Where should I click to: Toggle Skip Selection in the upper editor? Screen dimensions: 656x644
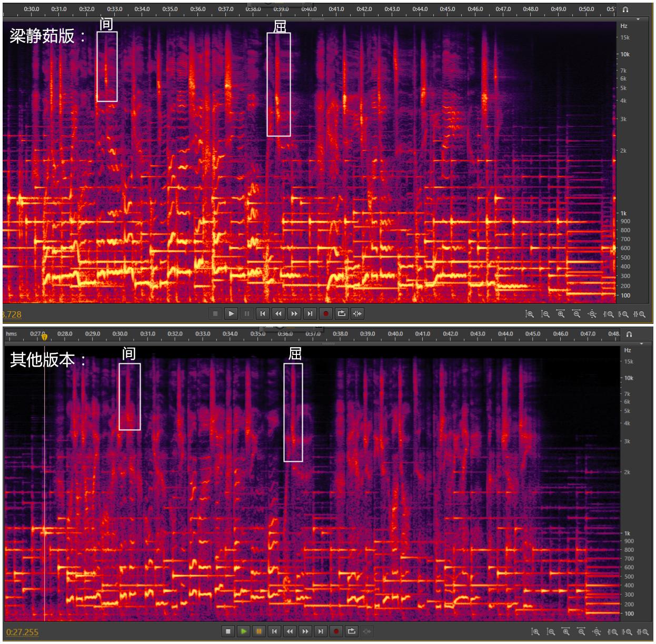(x=357, y=314)
